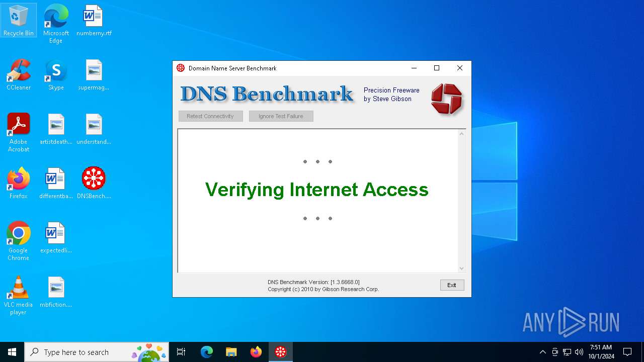Open the notification center icon
Viewport: 644px width, 362px height.
[627, 352]
